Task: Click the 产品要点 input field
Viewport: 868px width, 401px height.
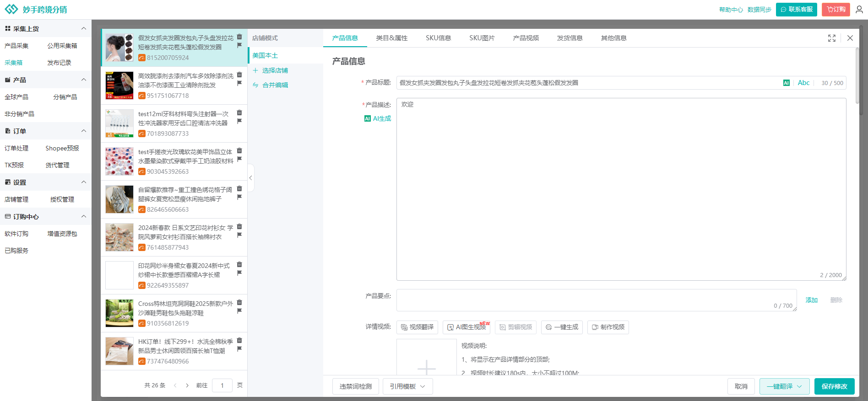Action: click(x=596, y=300)
